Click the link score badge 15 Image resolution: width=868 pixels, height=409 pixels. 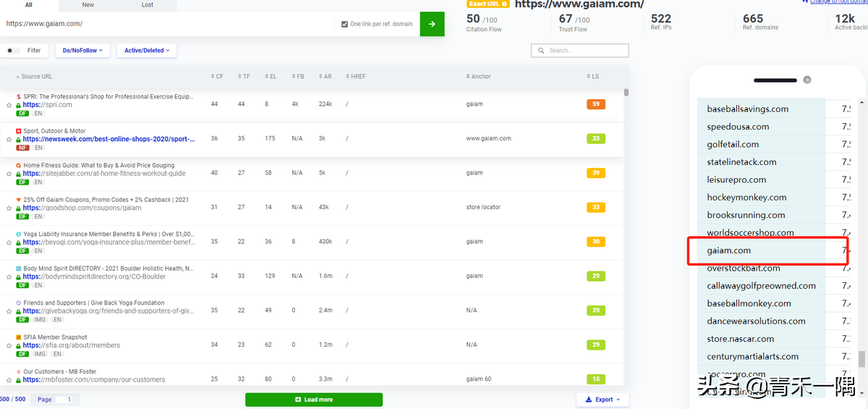coord(595,379)
